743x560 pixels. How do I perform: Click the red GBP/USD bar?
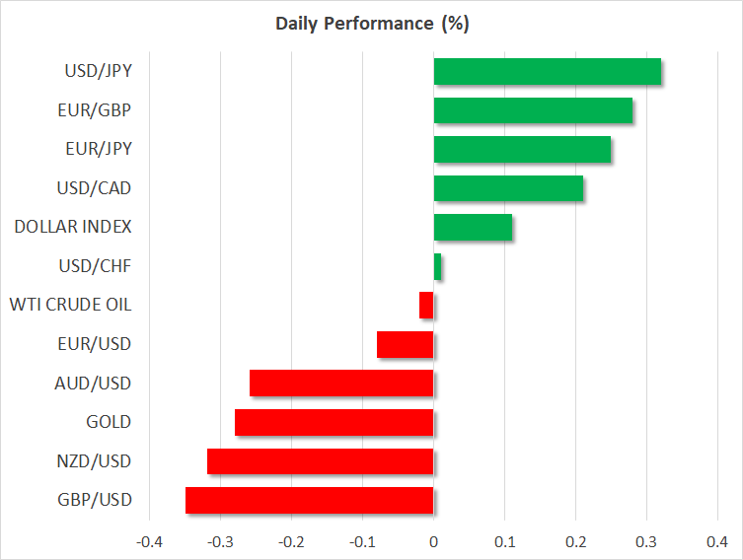pos(310,500)
